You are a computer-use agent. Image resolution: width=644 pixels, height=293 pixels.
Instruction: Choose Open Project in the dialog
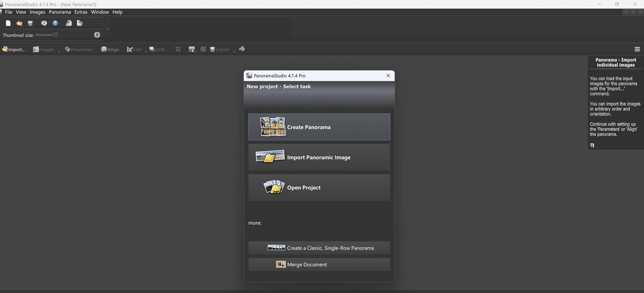(x=319, y=187)
